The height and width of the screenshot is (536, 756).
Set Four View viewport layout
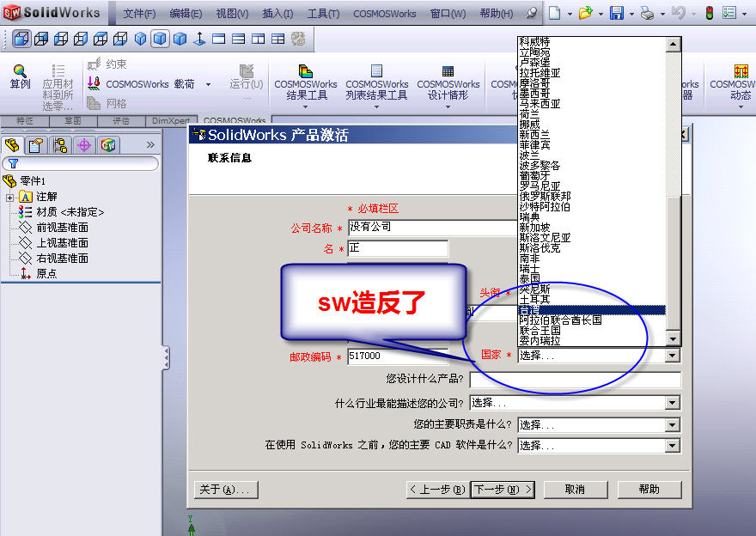(x=277, y=39)
